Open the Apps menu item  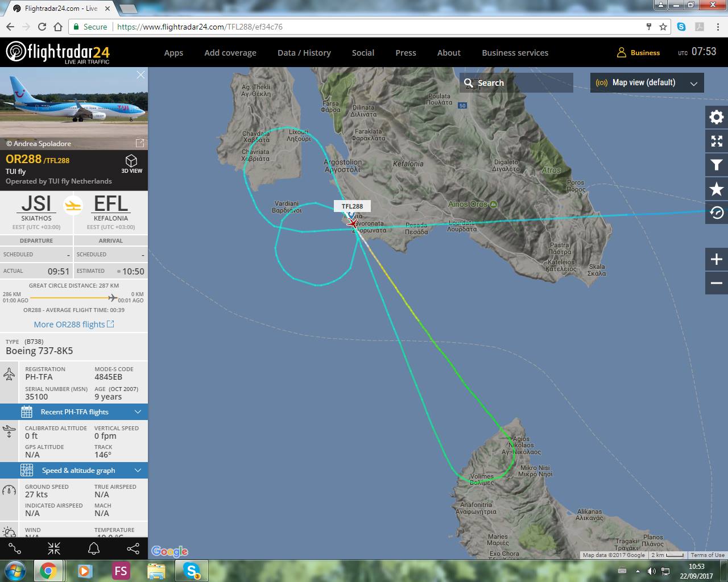tap(173, 53)
